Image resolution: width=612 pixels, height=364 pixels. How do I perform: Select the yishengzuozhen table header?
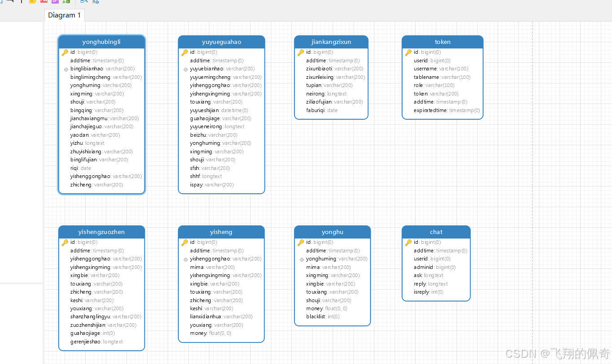(x=101, y=232)
